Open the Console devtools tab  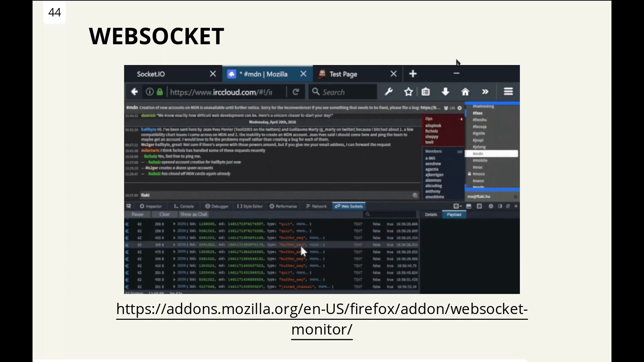(184, 206)
